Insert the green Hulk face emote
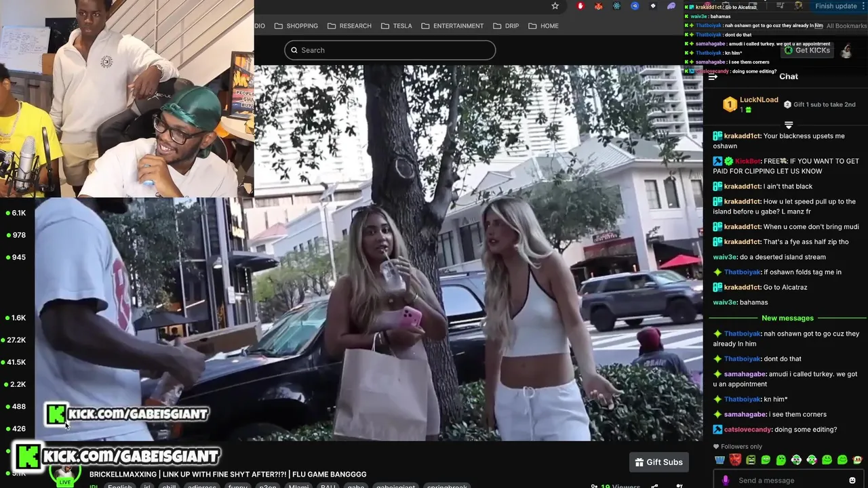Viewport: 868px width, 488px height. tap(751, 460)
